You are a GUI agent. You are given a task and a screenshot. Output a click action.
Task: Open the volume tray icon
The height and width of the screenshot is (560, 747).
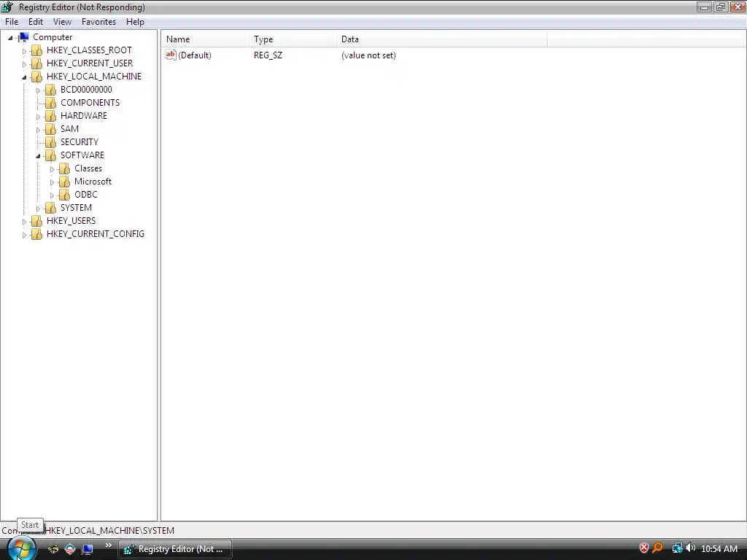point(690,548)
